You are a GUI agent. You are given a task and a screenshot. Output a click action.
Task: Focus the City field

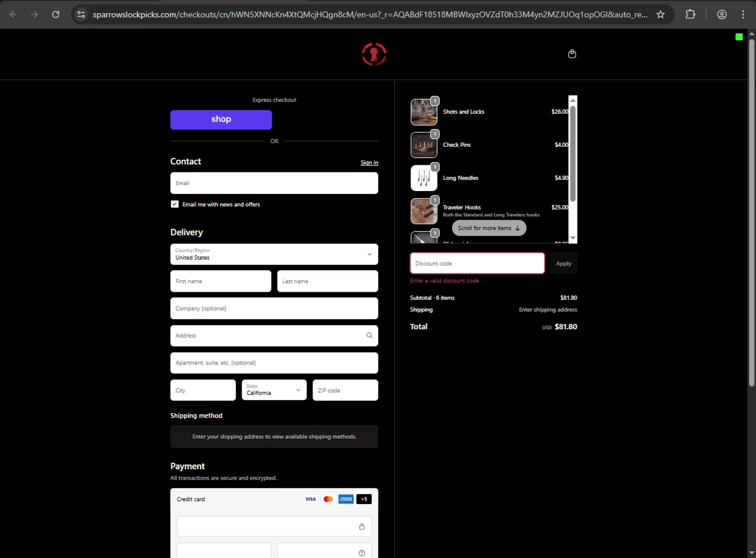coord(203,390)
